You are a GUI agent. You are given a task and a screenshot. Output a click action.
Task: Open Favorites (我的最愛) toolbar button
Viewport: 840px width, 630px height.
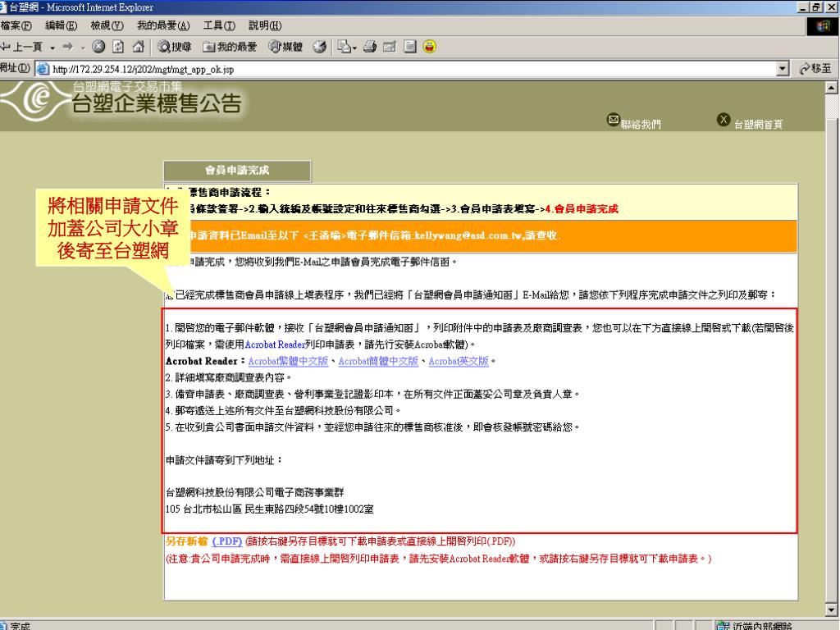click(230, 47)
